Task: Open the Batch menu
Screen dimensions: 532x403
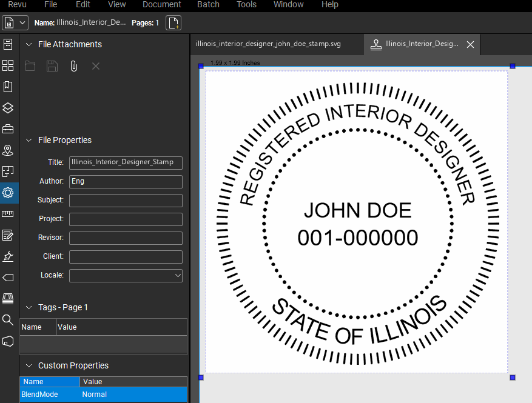Action: pyautogui.click(x=208, y=5)
